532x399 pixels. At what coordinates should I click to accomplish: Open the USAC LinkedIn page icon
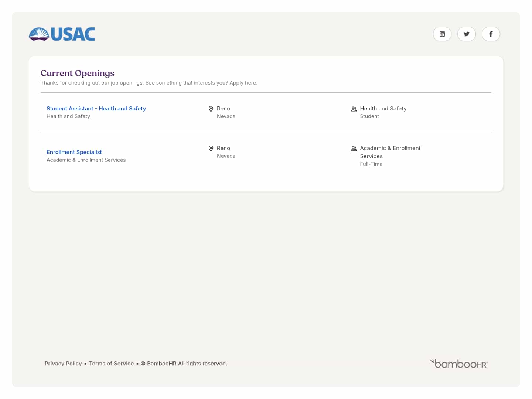coord(442,34)
